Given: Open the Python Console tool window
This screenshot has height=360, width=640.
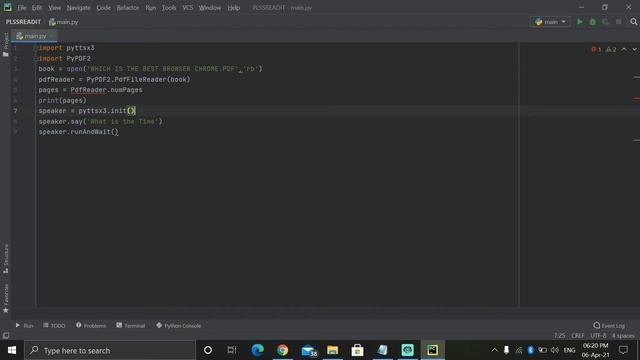Looking at the screenshot, I should tap(178, 325).
